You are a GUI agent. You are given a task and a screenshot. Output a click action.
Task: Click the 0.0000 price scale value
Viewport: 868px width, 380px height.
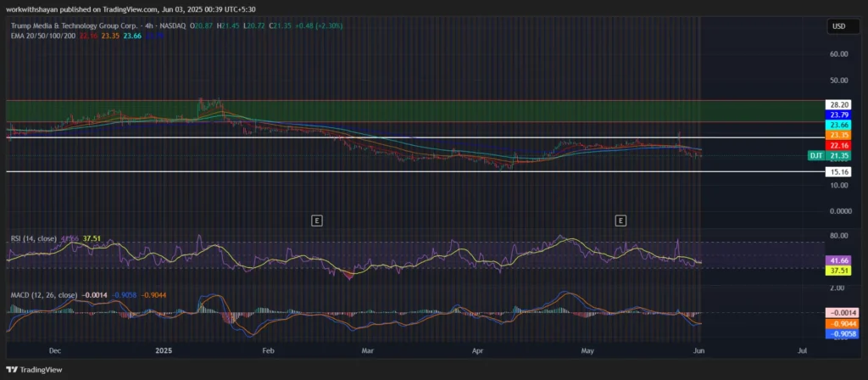[x=840, y=211]
